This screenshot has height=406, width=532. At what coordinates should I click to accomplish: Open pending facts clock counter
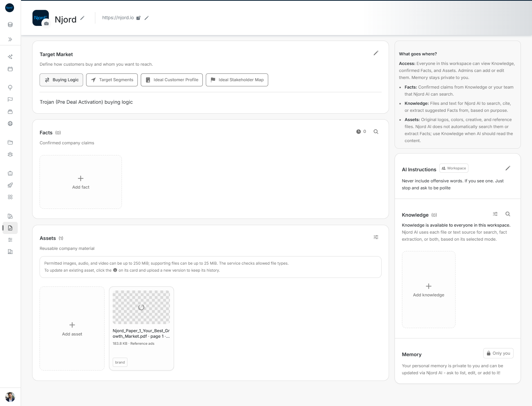[x=361, y=131]
